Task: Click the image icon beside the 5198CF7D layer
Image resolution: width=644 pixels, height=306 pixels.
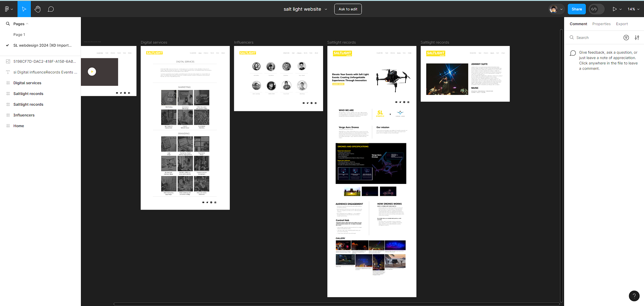Action: coord(8,61)
